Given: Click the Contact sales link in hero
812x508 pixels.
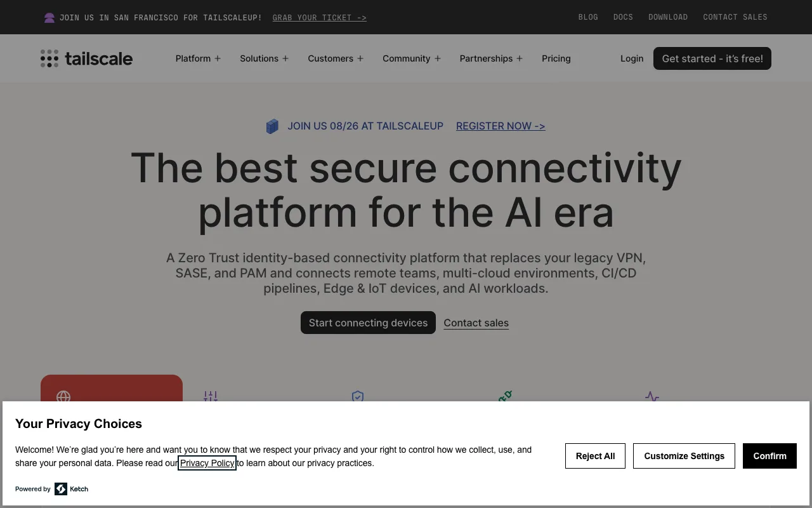Looking at the screenshot, I should pyautogui.click(x=476, y=323).
